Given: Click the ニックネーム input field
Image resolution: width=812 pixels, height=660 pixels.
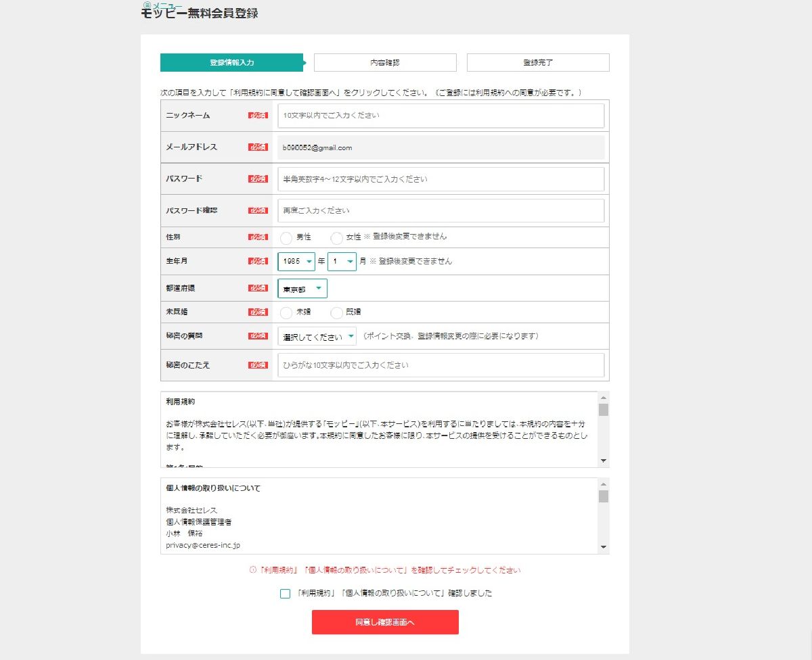Looking at the screenshot, I should [441, 116].
